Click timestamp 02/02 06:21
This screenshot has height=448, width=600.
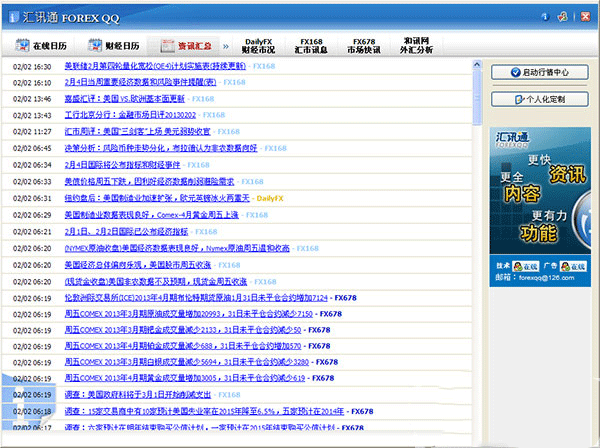tap(32, 231)
